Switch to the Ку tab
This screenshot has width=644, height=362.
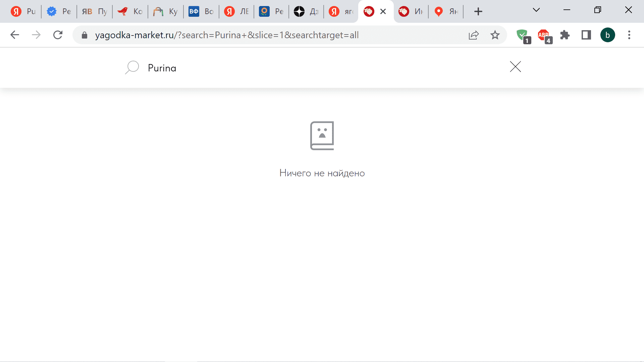point(166,11)
